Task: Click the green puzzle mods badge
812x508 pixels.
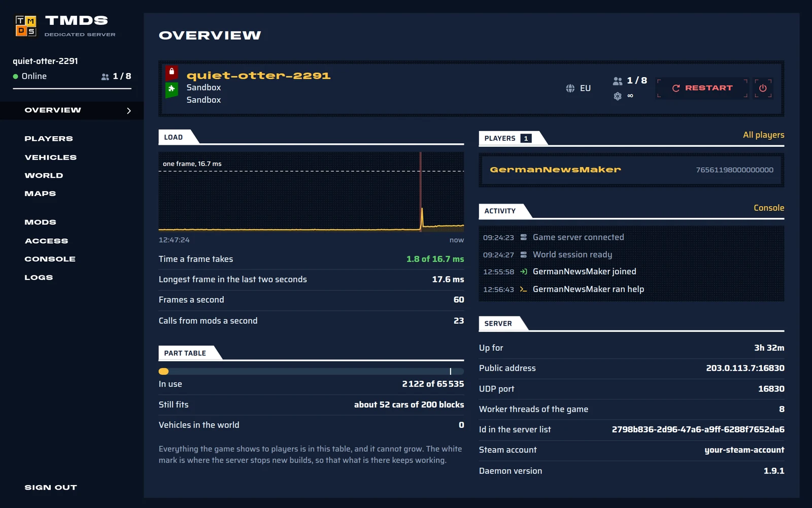Action: pyautogui.click(x=172, y=90)
